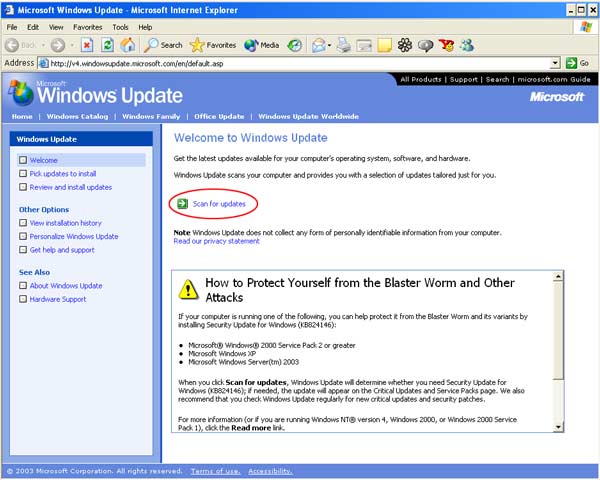The height and width of the screenshot is (480, 600).
Task: Open Windows Family nav link
Action: [x=151, y=116]
